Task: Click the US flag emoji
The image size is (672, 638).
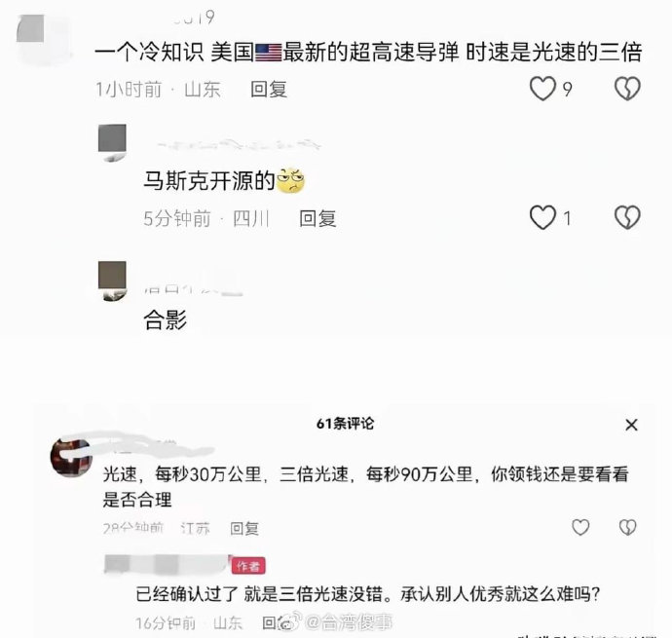Action: [269, 53]
